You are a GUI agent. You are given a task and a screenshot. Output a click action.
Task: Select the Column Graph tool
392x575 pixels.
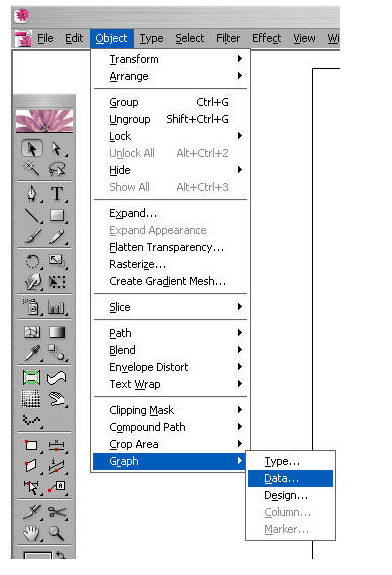(57, 307)
